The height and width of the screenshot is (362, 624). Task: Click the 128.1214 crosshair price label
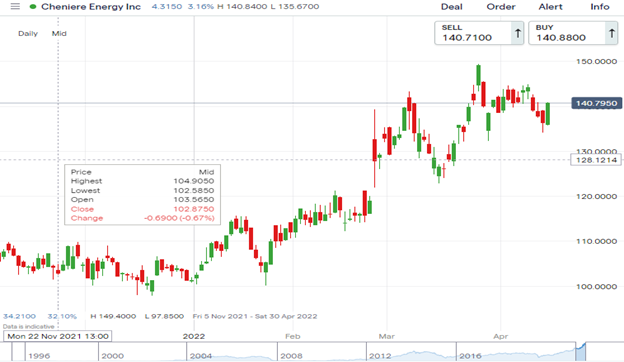click(596, 160)
